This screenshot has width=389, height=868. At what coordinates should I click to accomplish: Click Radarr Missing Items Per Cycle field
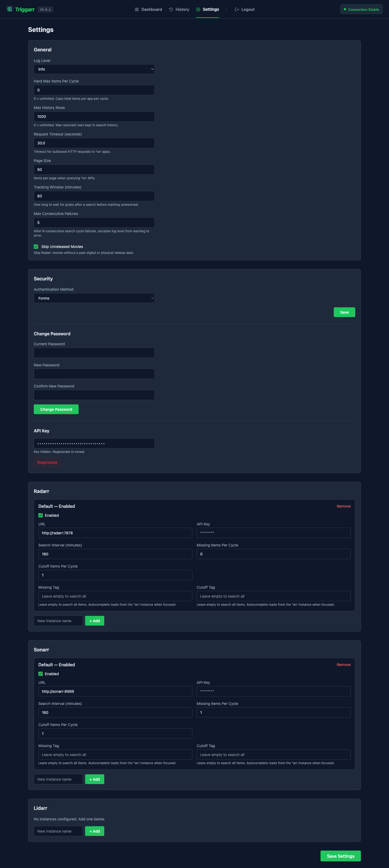tap(274, 554)
